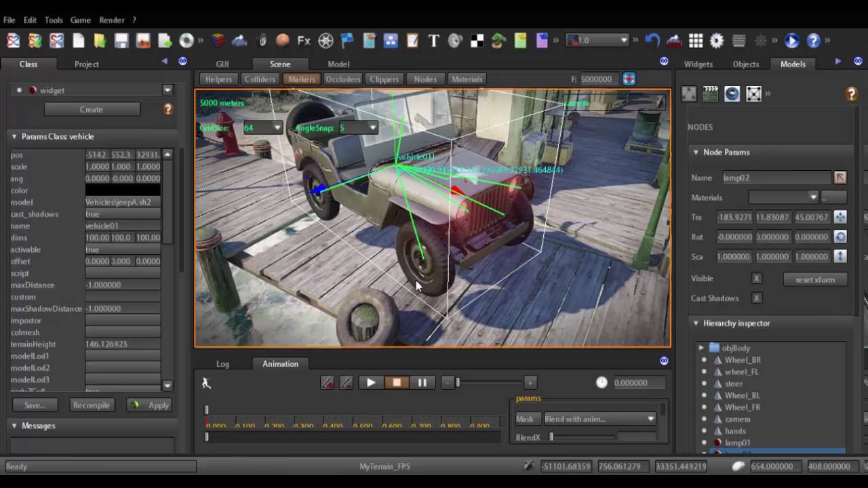The height and width of the screenshot is (488, 868).
Task: Open the GridSize dropdown
Action: click(x=277, y=127)
